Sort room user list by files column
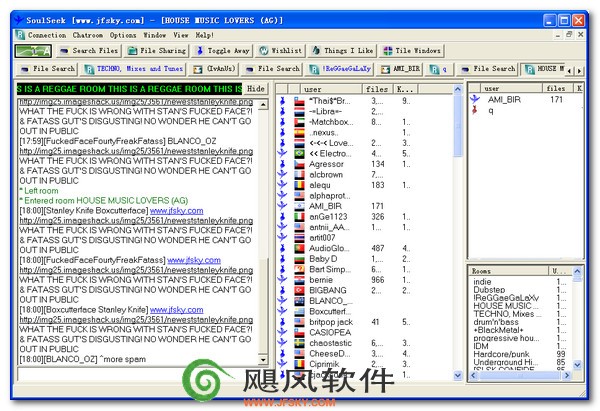Image resolution: width=600 pixels, height=411 pixels. [377, 89]
